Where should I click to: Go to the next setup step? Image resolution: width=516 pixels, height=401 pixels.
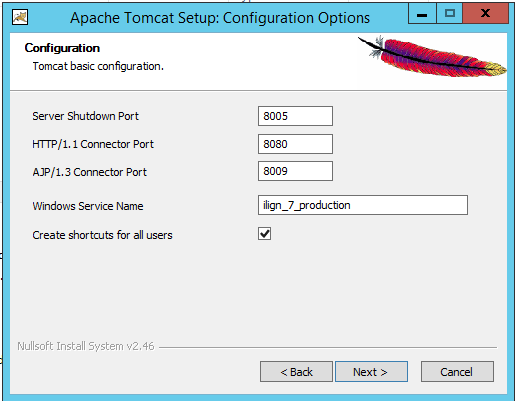coord(371,371)
